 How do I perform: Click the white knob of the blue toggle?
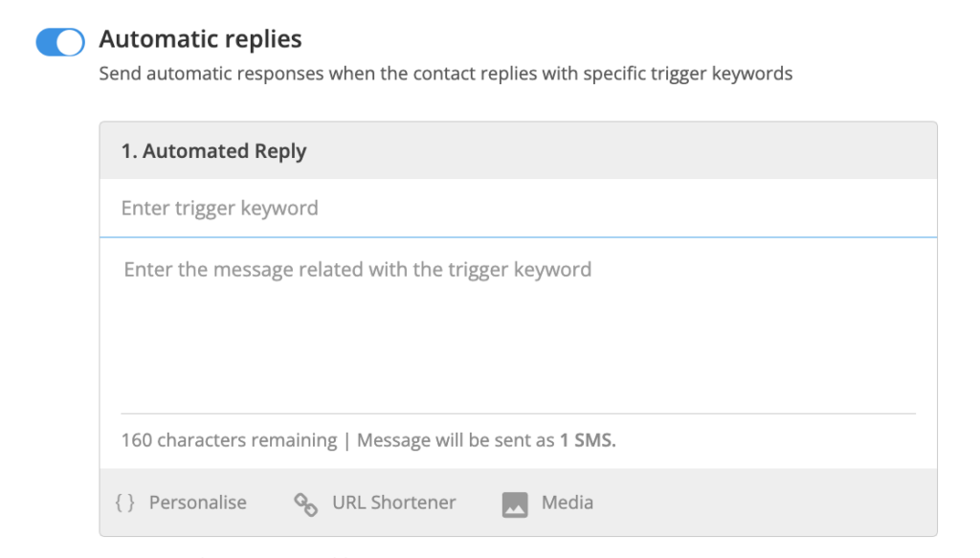point(71,42)
